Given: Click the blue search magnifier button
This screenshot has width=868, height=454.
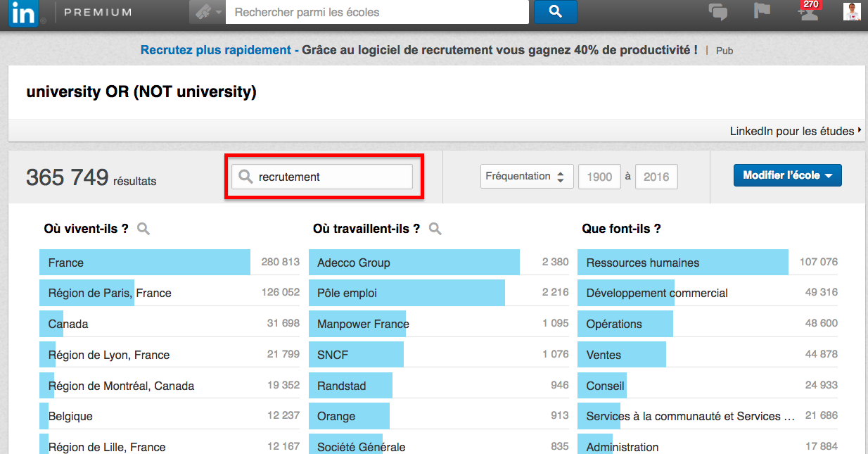Looking at the screenshot, I should (555, 11).
